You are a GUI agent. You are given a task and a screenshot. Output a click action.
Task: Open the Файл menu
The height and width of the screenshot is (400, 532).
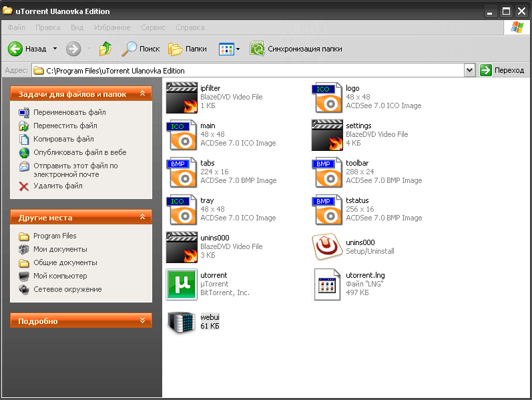coord(17,27)
